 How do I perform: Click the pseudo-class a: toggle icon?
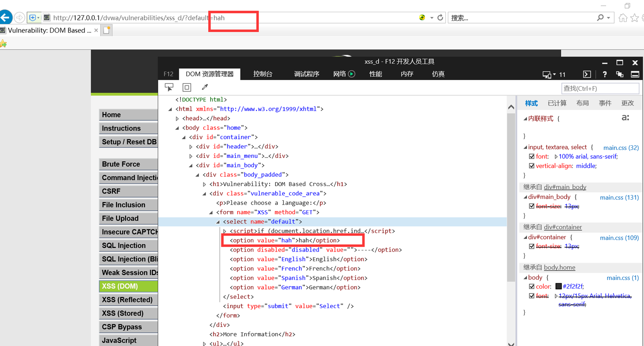pyautogui.click(x=625, y=118)
